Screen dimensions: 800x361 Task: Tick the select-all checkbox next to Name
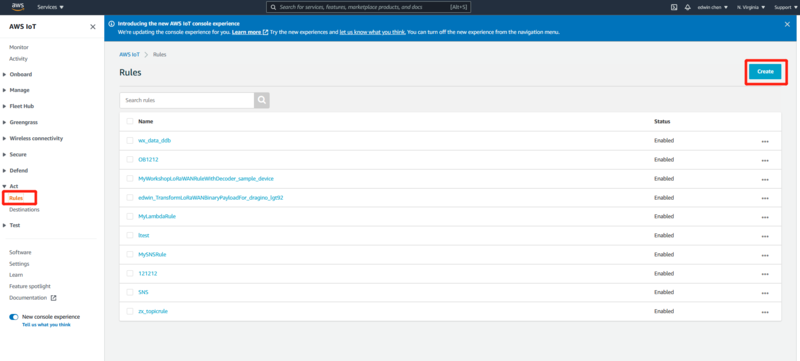point(130,121)
